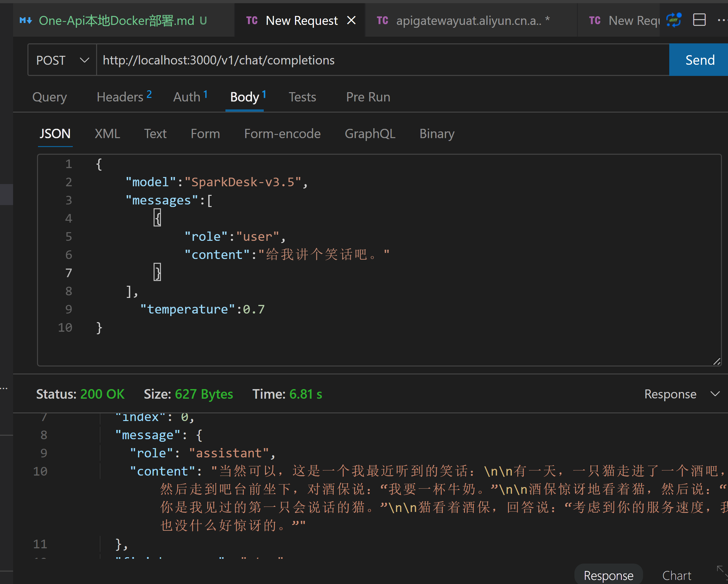
Task: Open the One-Api本地Docker部署.md tab
Action: point(117,21)
